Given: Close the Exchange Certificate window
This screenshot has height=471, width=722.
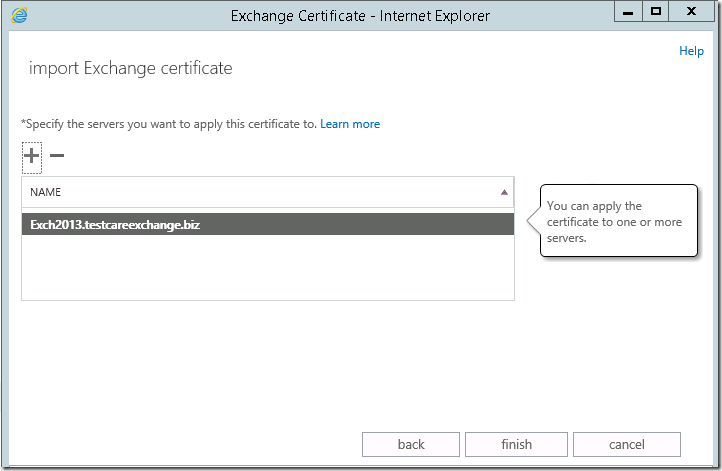Looking at the screenshot, I should tap(691, 12).
